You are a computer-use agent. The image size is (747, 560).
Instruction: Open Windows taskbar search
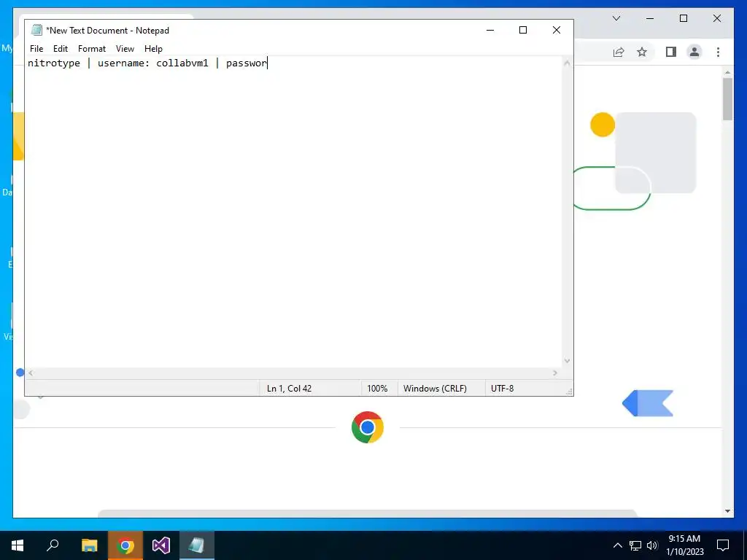point(53,545)
